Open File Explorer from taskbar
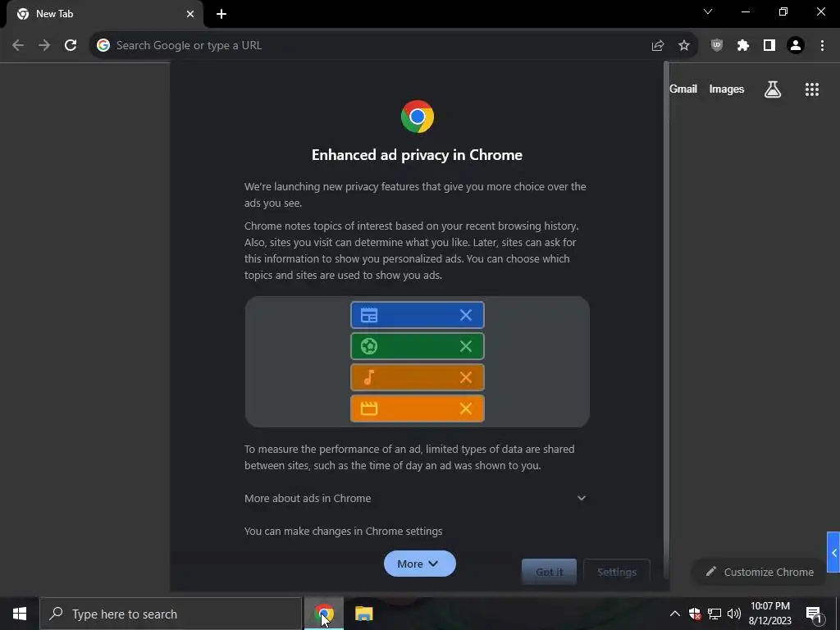This screenshot has width=840, height=630. 363,614
